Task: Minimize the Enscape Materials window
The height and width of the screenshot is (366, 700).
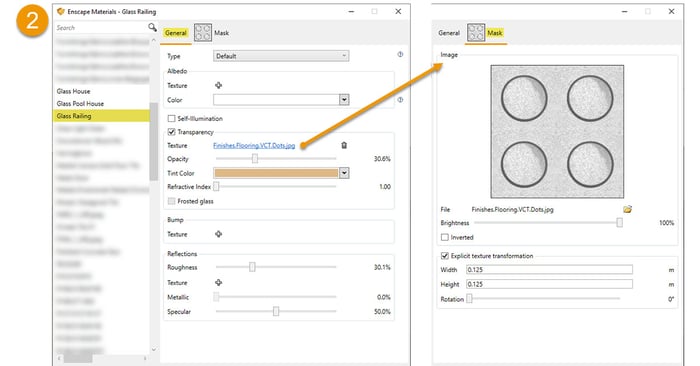Action: point(351,12)
